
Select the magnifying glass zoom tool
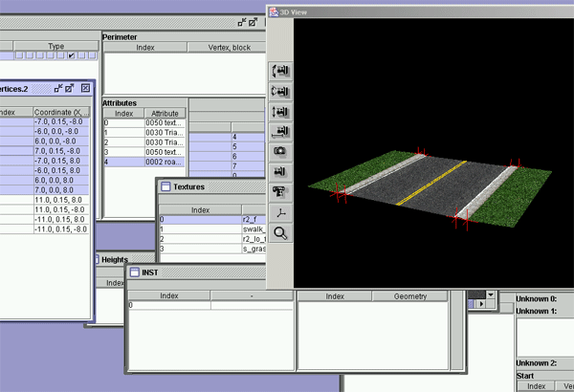pos(282,232)
